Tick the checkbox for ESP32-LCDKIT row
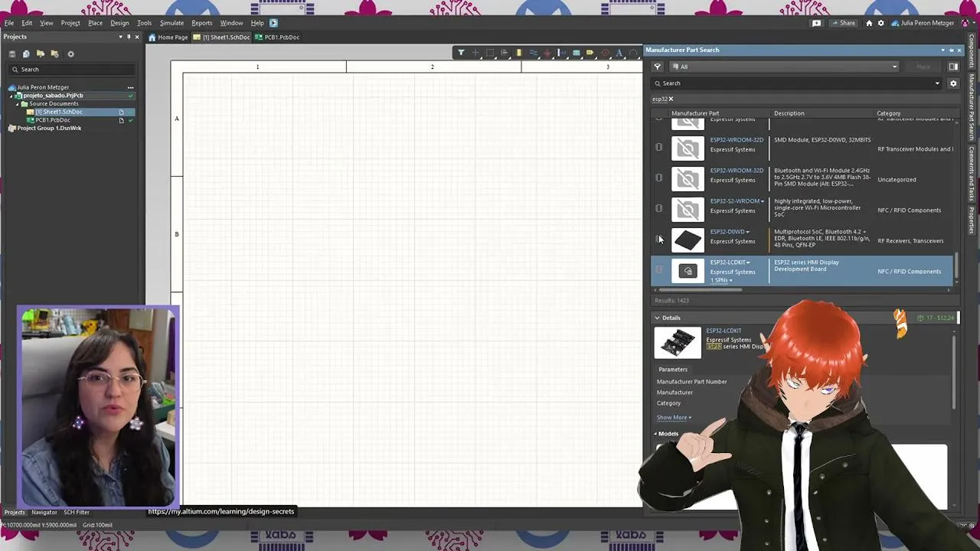 click(x=658, y=269)
